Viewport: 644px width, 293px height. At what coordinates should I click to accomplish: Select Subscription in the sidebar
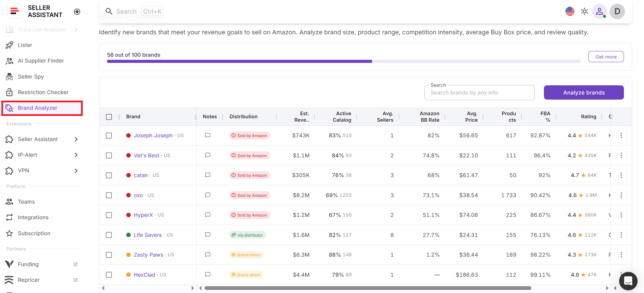pos(34,233)
